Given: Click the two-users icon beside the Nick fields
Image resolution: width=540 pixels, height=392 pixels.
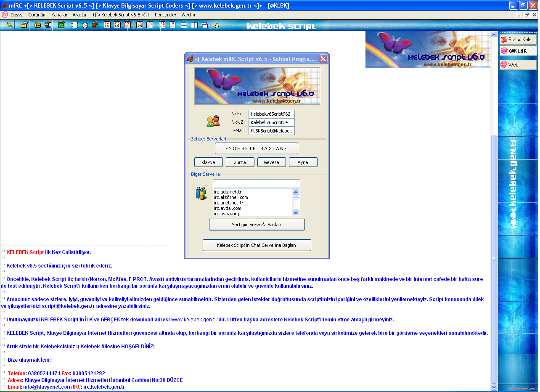Looking at the screenshot, I should click(x=213, y=121).
